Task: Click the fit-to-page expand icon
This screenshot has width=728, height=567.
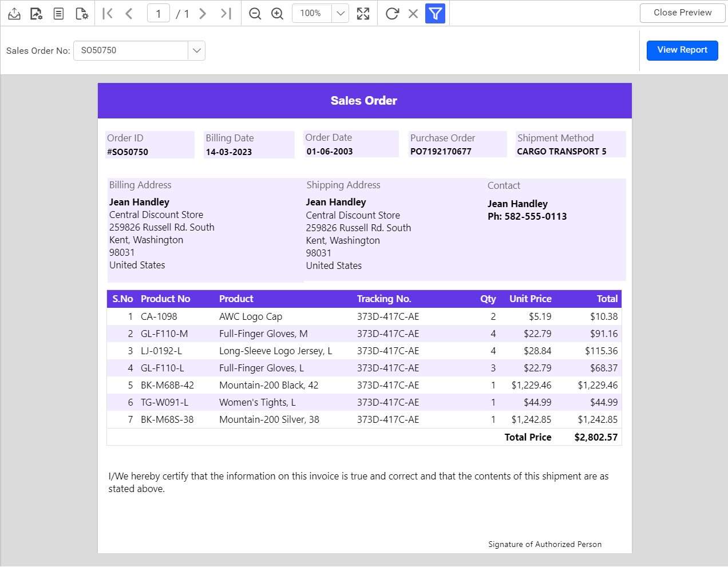Action: 363,13
